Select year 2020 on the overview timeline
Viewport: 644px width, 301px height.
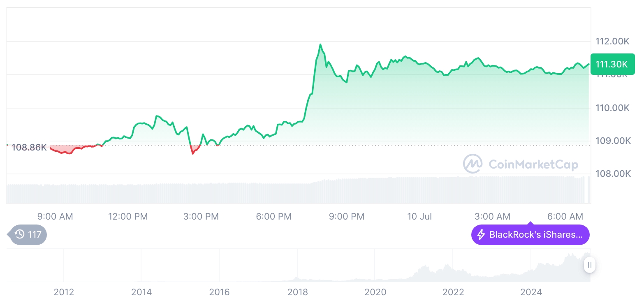(375, 292)
